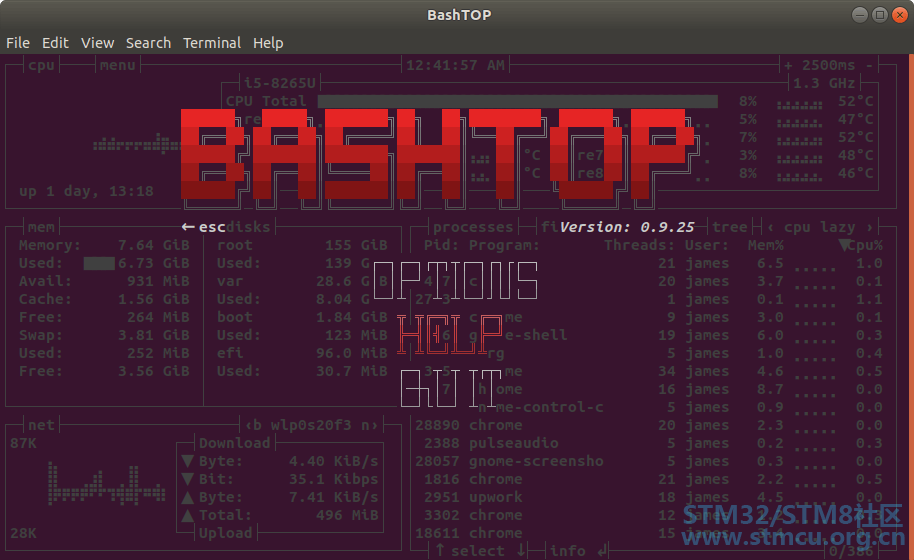The height and width of the screenshot is (560, 914).
Task: Increase update interval with plus sign
Action: (x=788, y=65)
